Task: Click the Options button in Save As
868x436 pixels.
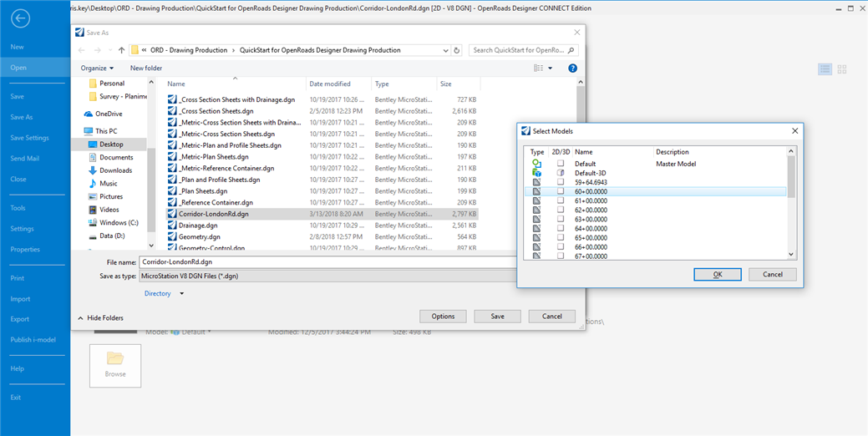Action: [x=443, y=317]
